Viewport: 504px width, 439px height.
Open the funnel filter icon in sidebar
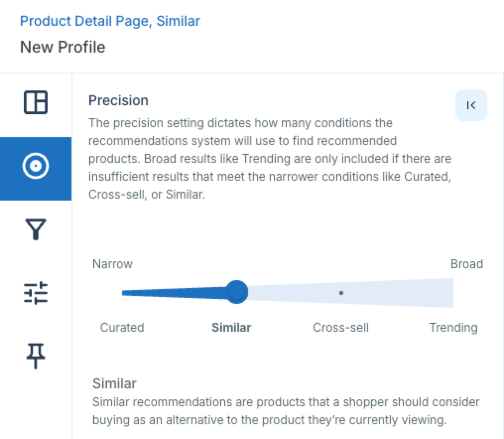36,229
